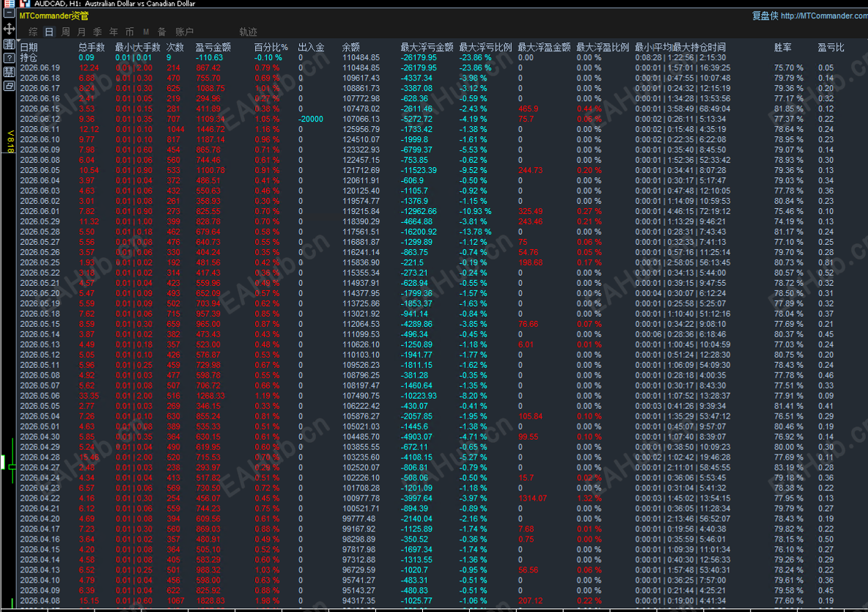Open the question mark help icon
868x612 pixels.
click(x=9, y=58)
